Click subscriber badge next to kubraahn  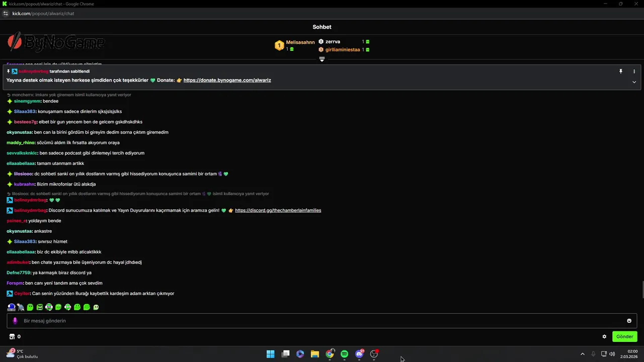click(10, 184)
